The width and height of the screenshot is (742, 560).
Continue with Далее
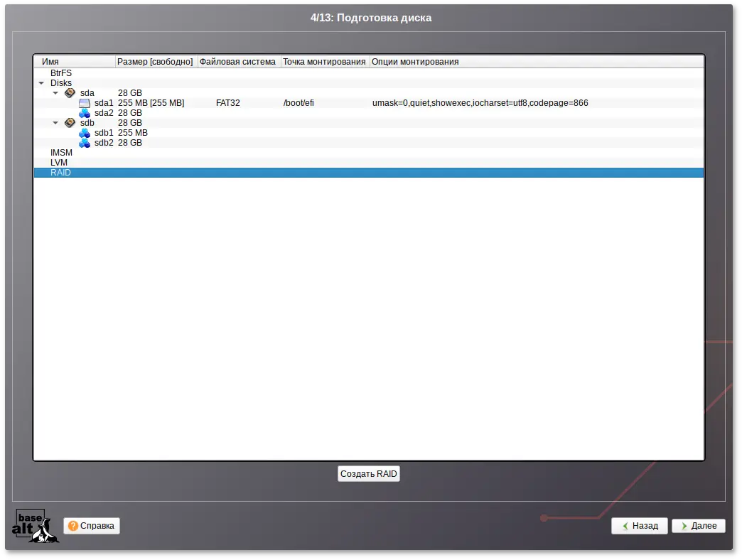pos(699,526)
